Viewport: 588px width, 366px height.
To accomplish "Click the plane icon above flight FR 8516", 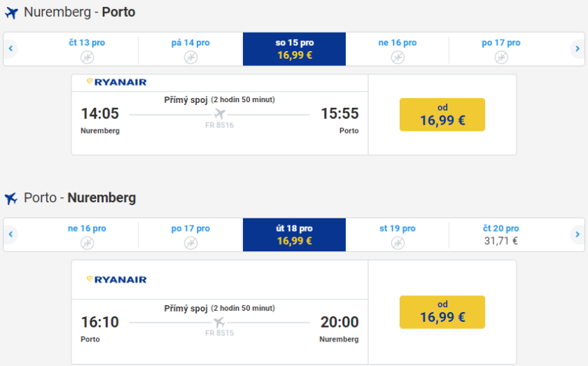I will tap(220, 113).
